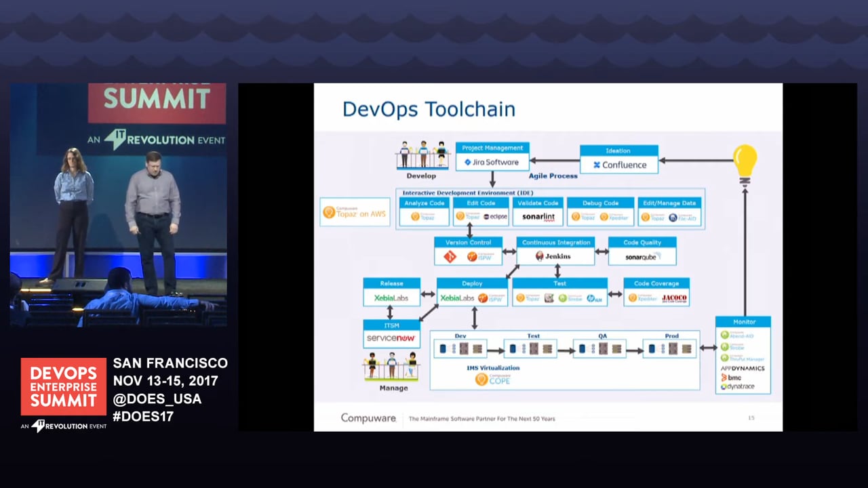
Task: Click the File-AID logo under Edit/Manage Data
Action: [682, 217]
